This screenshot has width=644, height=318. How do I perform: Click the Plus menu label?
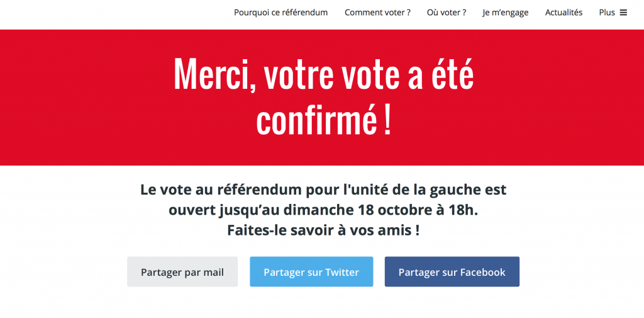606,13
